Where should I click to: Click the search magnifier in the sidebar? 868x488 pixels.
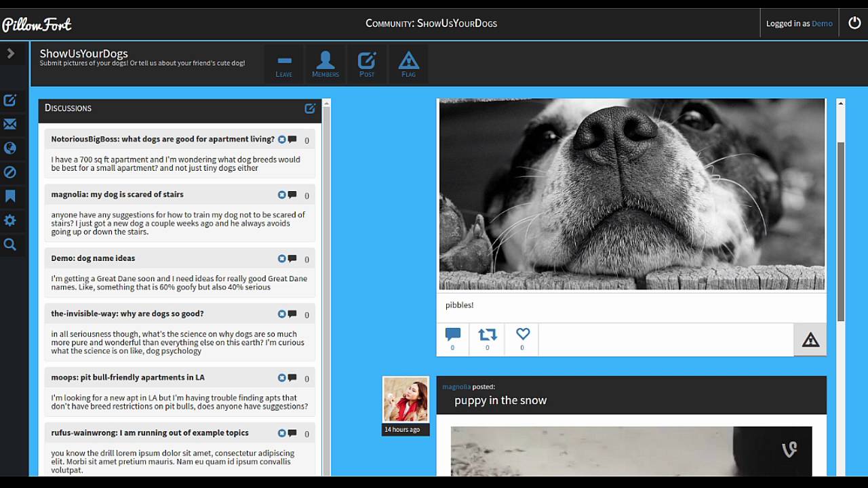tap(10, 245)
